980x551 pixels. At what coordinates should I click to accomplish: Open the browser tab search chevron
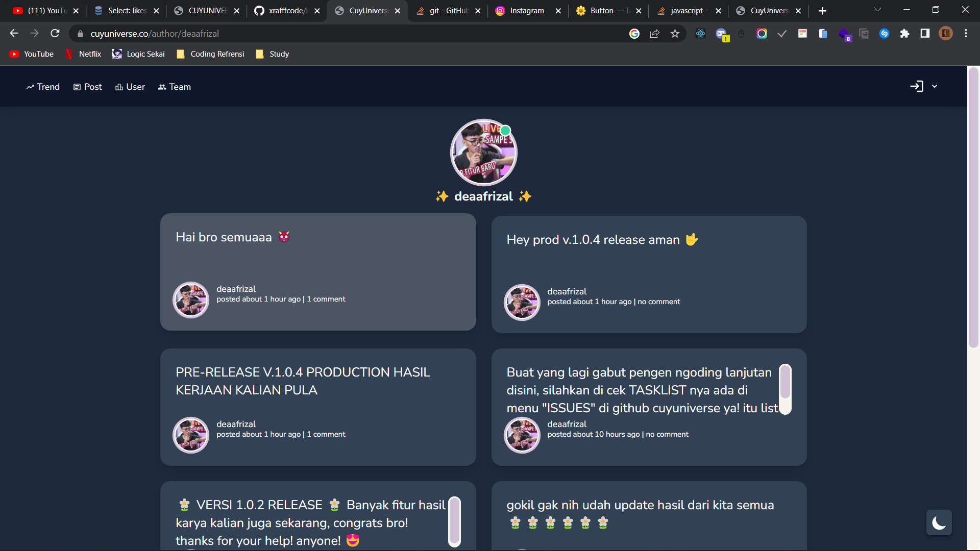(877, 10)
